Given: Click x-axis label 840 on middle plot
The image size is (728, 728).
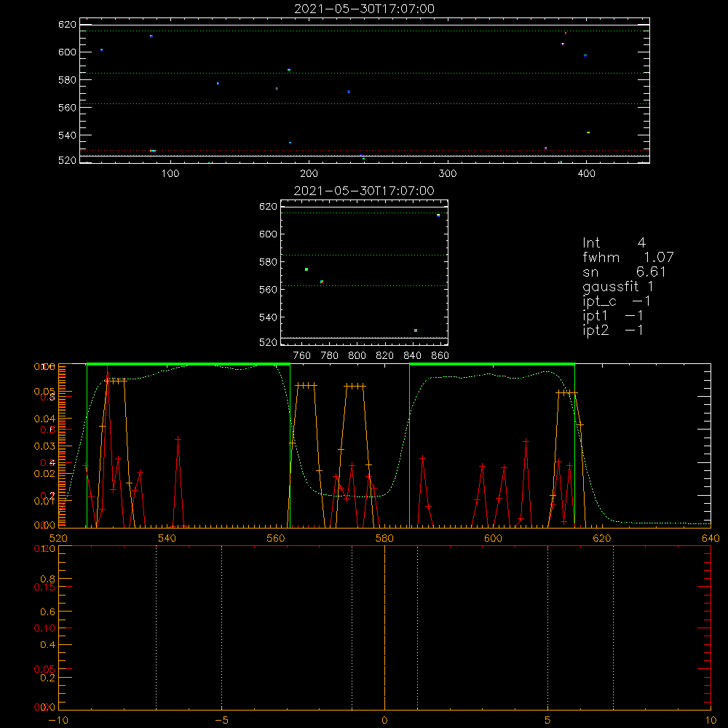Looking at the screenshot, I should click(412, 356).
